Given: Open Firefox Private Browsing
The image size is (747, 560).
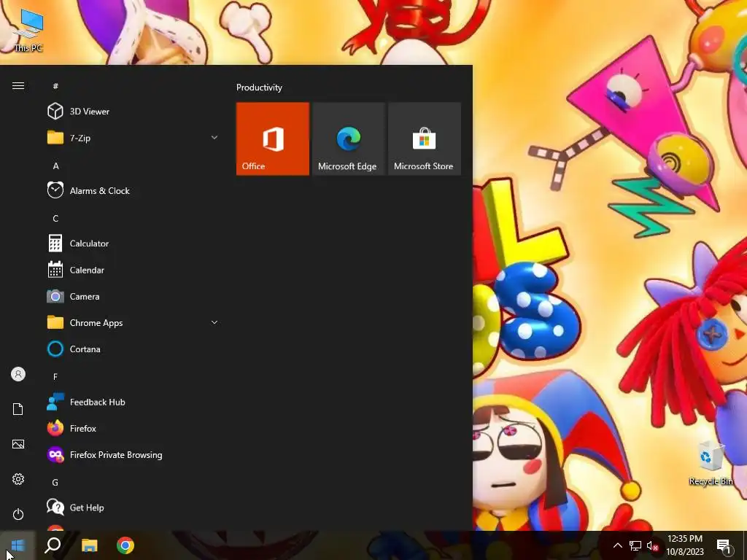Looking at the screenshot, I should 133,455.
